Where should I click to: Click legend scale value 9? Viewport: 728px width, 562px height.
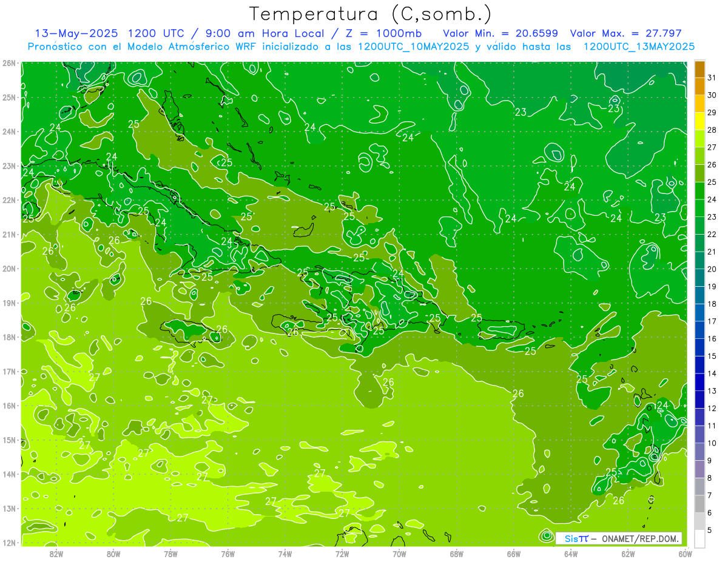click(x=710, y=460)
